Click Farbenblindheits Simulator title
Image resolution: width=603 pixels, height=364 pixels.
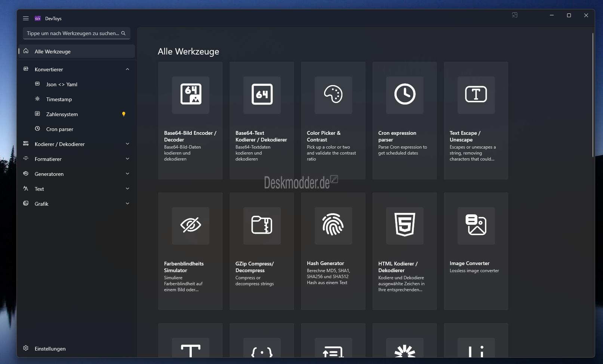(184, 267)
